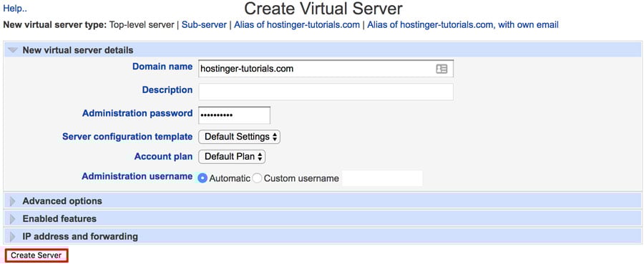Choose Alias of hostinger-tutorials.com, with own email
644x272 pixels.
[463, 24]
